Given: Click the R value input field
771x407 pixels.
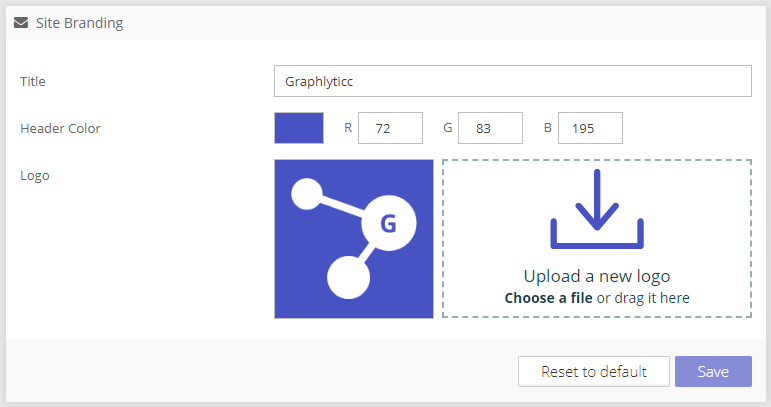Looking at the screenshot, I should point(390,128).
